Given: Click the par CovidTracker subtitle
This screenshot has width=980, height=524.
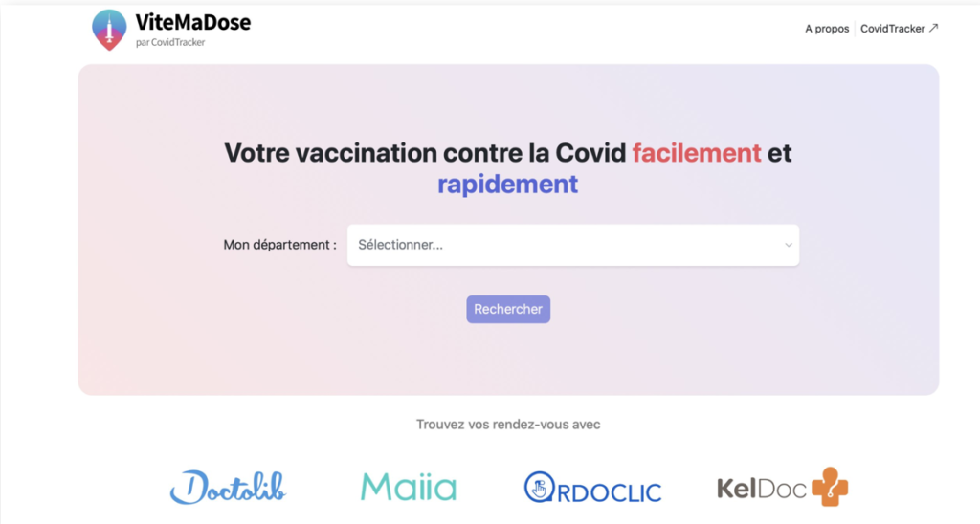Looking at the screenshot, I should [170, 42].
